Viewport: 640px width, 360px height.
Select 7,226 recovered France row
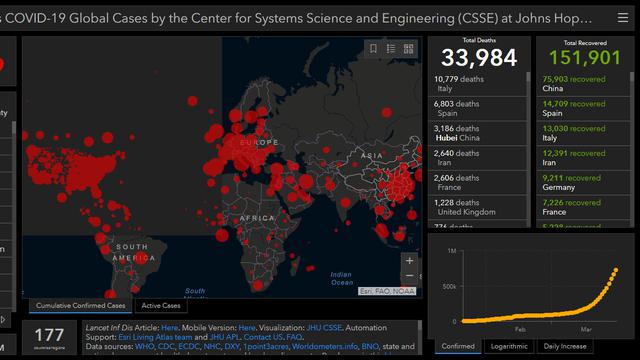click(x=583, y=207)
